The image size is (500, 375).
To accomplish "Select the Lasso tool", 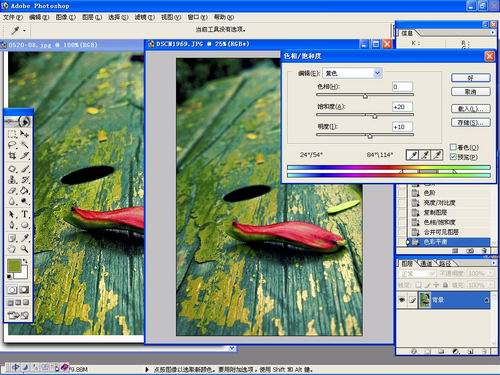I will point(12,145).
